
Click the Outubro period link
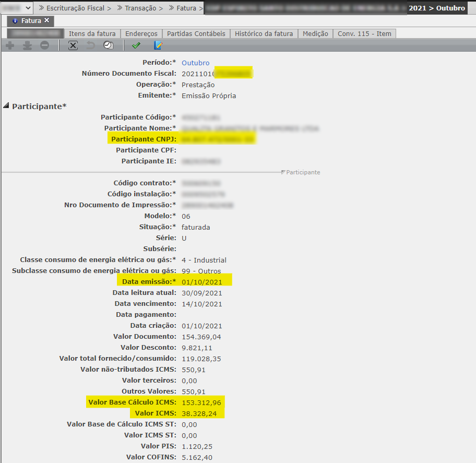(195, 63)
